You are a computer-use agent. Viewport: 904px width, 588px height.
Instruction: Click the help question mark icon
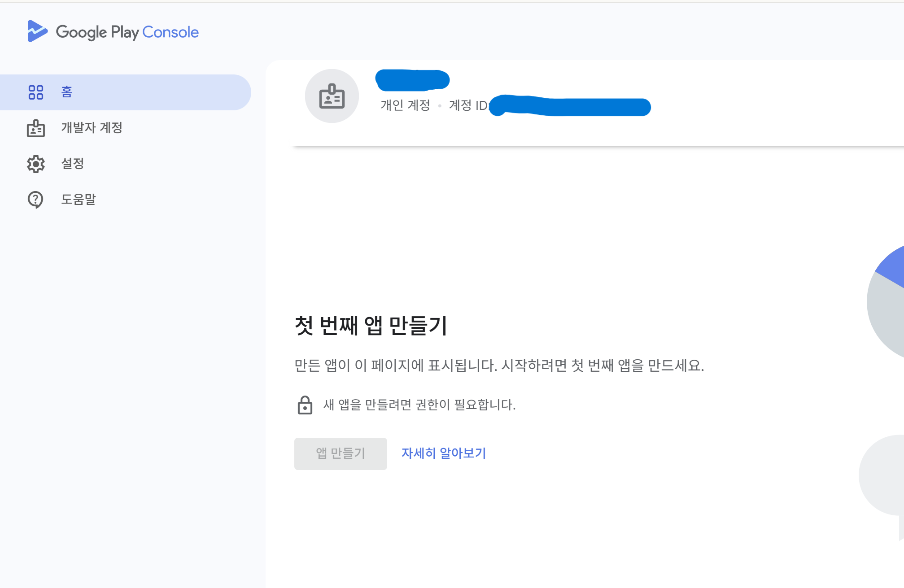pyautogui.click(x=36, y=200)
